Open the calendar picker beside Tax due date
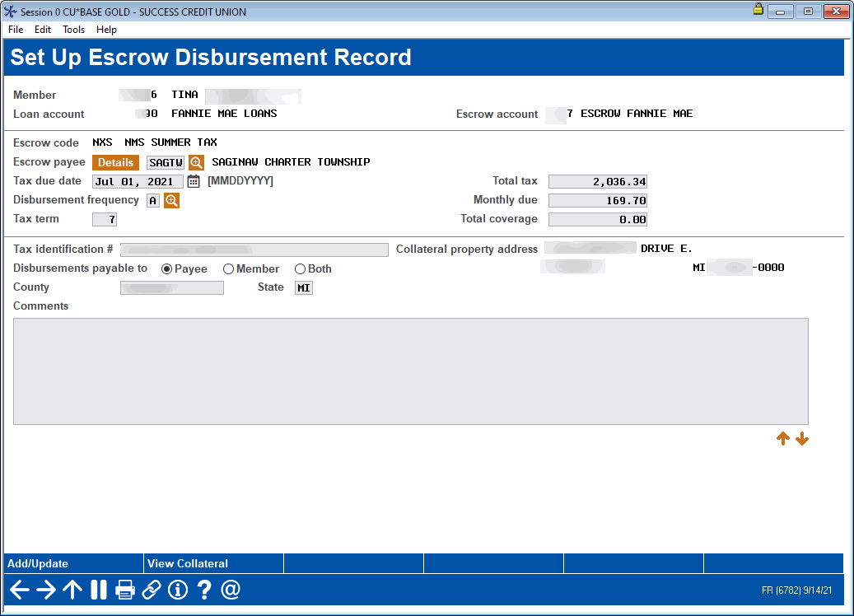854x616 pixels. tap(194, 180)
